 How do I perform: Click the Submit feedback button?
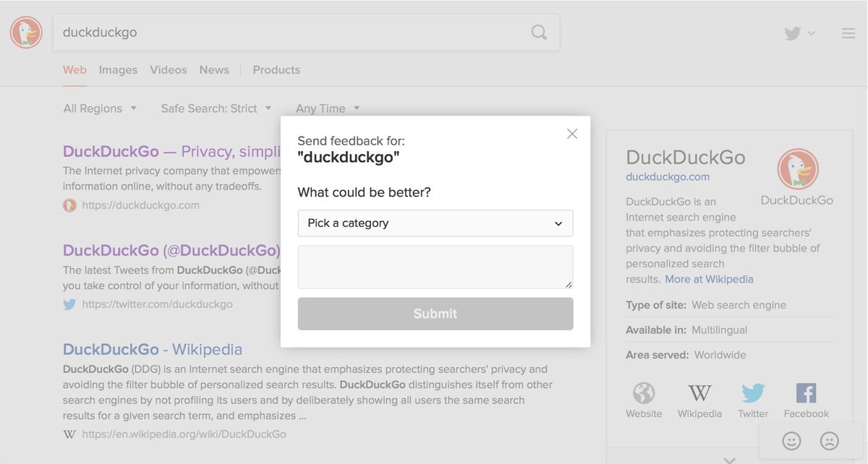coord(435,314)
